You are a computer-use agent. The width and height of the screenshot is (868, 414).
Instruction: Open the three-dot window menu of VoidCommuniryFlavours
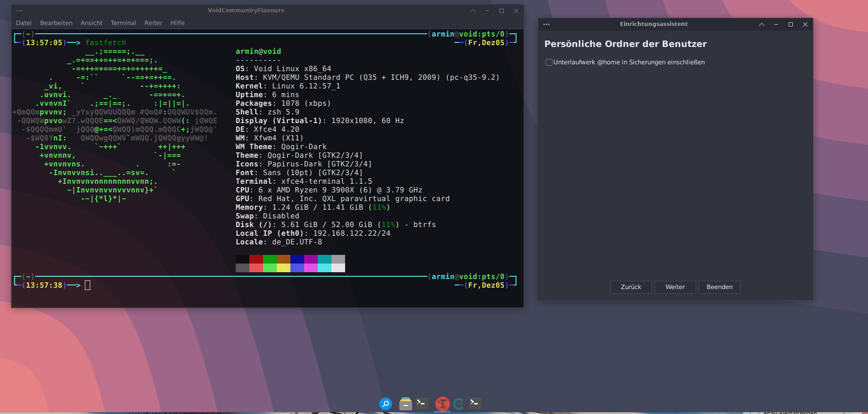click(19, 10)
